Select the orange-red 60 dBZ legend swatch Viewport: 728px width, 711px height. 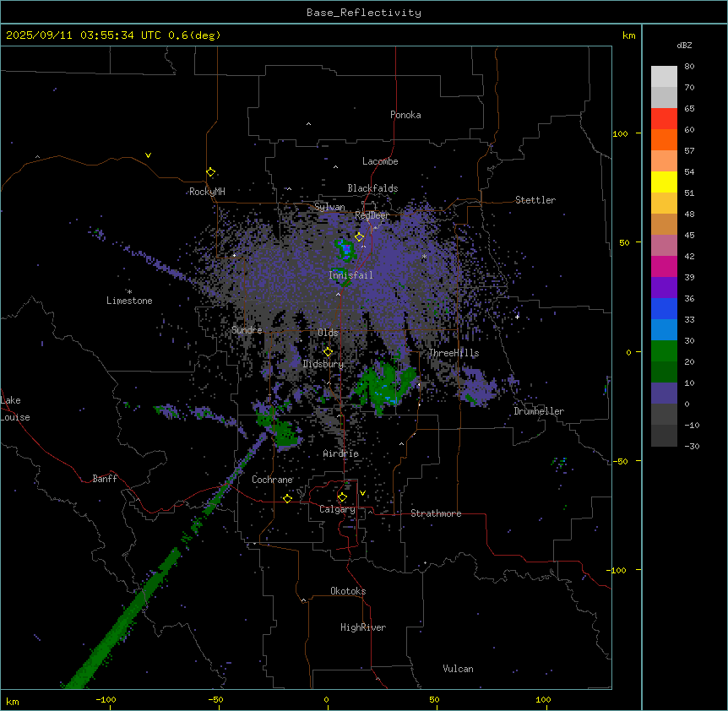[x=664, y=119]
